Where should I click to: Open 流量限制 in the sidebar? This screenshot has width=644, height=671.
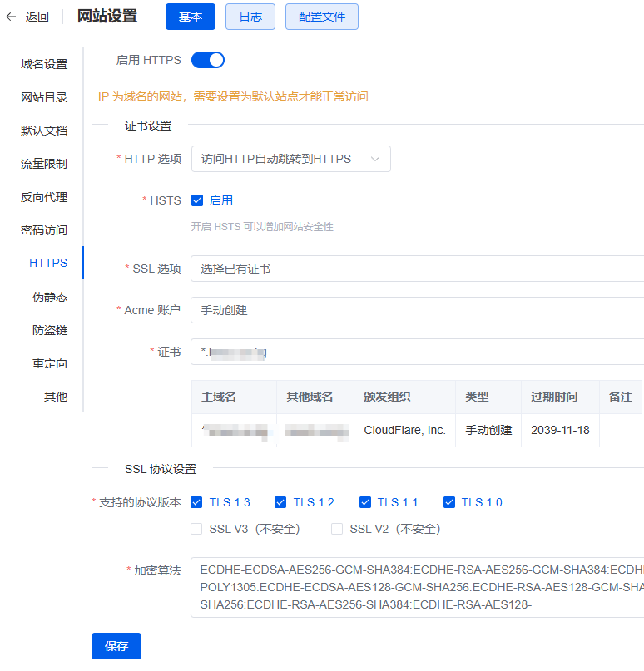coord(44,164)
